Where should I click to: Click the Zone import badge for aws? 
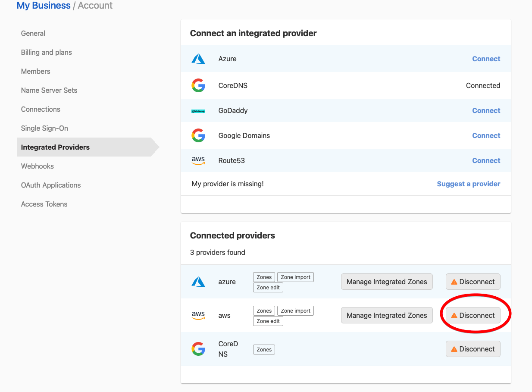click(295, 310)
